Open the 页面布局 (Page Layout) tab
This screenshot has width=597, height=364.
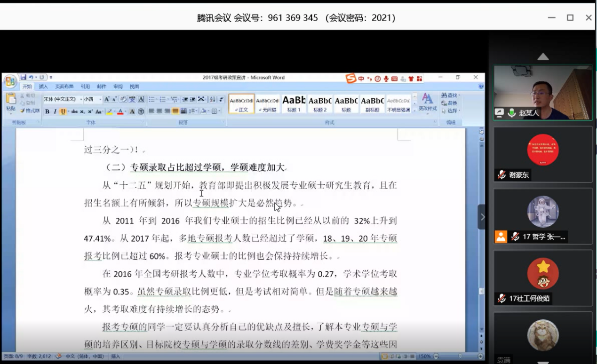click(64, 87)
